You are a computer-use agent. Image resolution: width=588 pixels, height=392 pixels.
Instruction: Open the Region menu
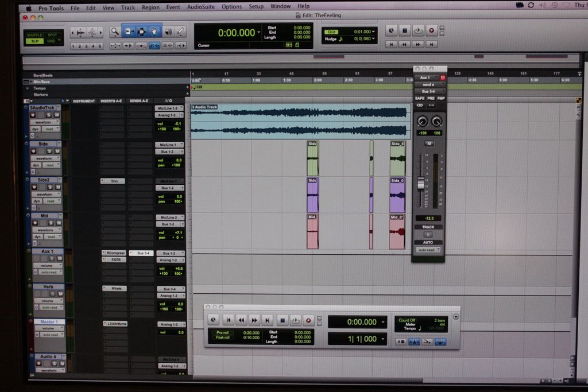(150, 7)
